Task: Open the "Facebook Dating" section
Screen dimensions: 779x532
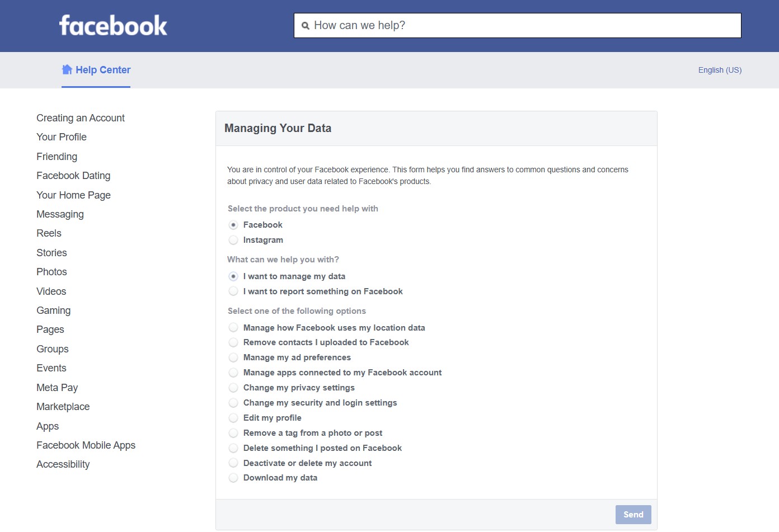Action: (x=73, y=176)
